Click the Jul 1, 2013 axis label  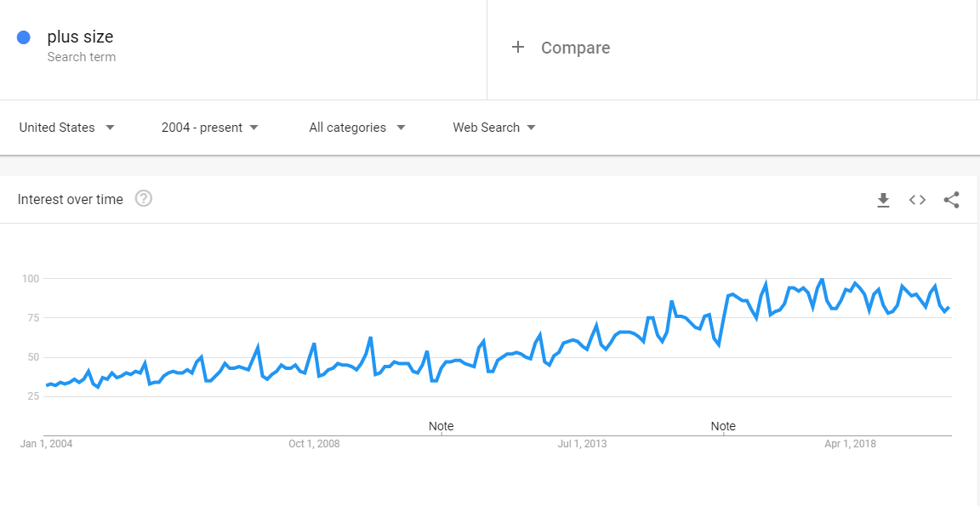(582, 444)
